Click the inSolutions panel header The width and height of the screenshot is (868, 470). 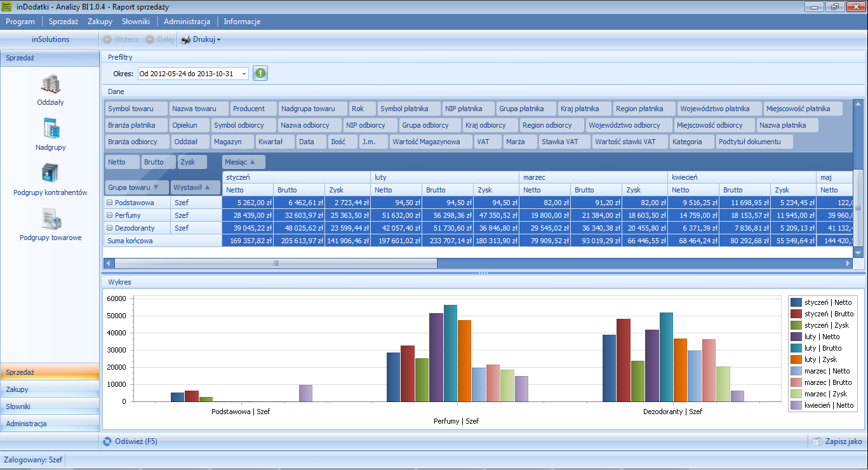click(x=50, y=39)
